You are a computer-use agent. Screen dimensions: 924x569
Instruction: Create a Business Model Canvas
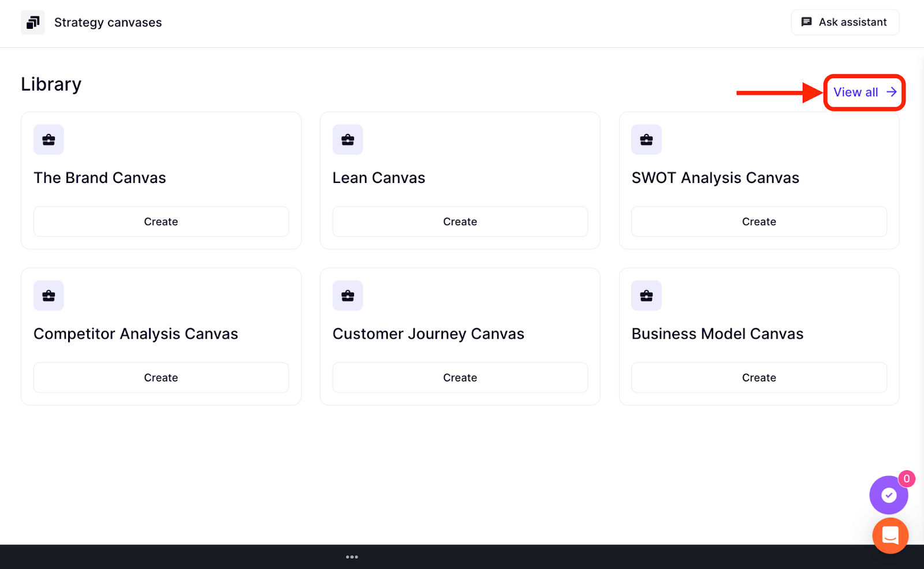(759, 377)
